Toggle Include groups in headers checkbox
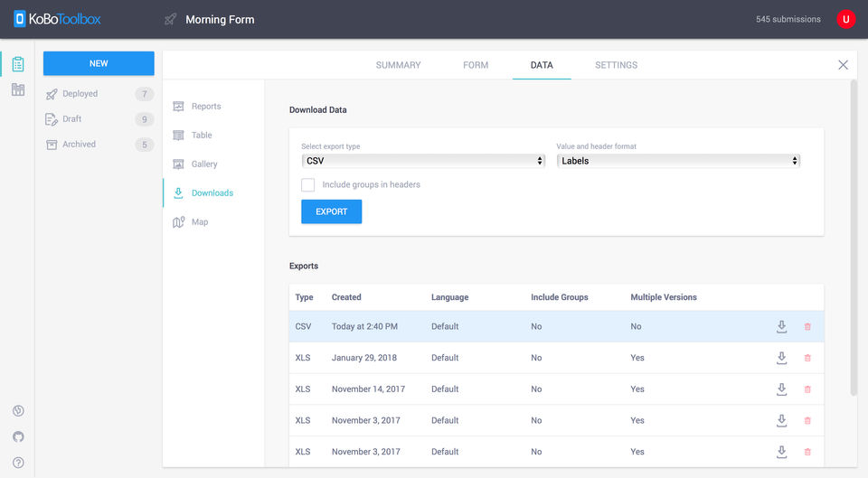868x478 pixels. [307, 184]
